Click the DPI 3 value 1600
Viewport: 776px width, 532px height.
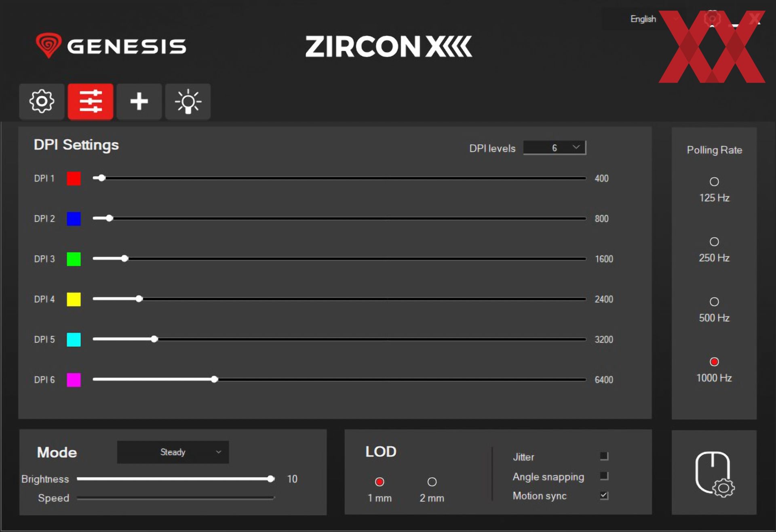click(604, 259)
